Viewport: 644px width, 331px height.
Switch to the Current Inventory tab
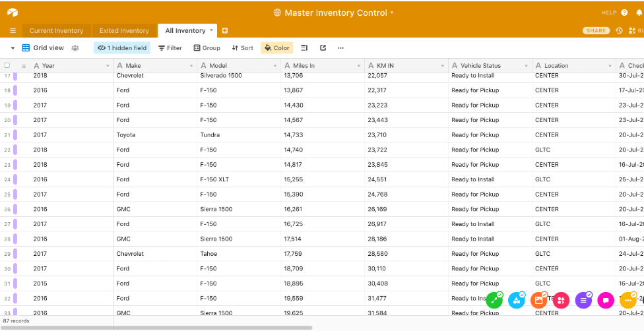pyautogui.click(x=56, y=31)
